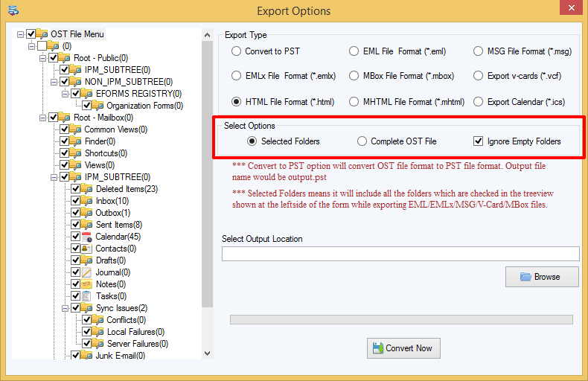Collapse the NON_IPM_SUBTREE node
Screen dimensions: 588x381
54,82
